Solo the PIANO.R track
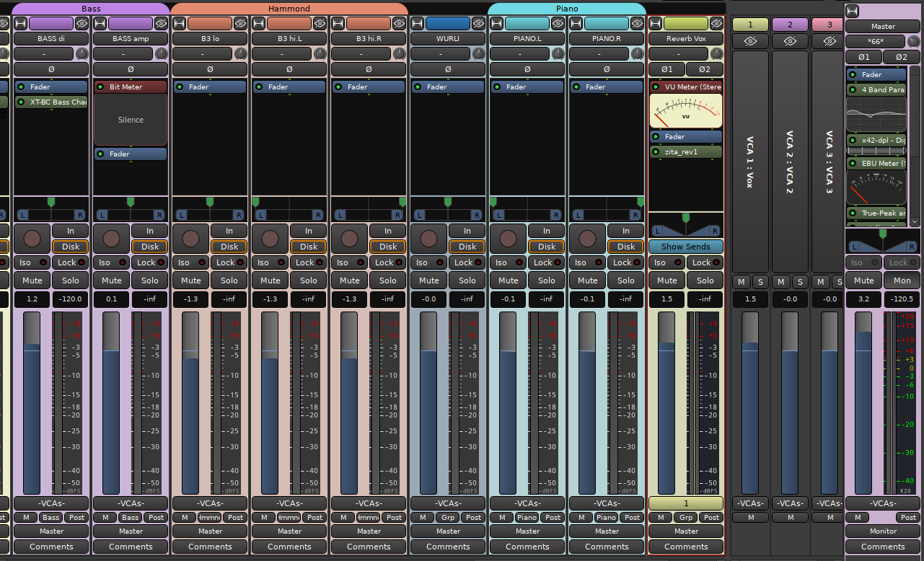The height and width of the screenshot is (561, 924). point(626,280)
